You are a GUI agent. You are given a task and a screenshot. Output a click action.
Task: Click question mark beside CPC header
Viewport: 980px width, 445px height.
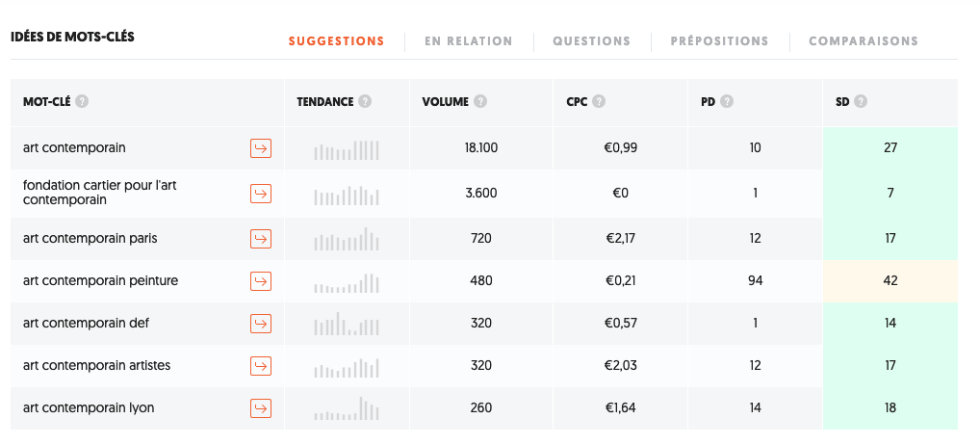click(599, 101)
